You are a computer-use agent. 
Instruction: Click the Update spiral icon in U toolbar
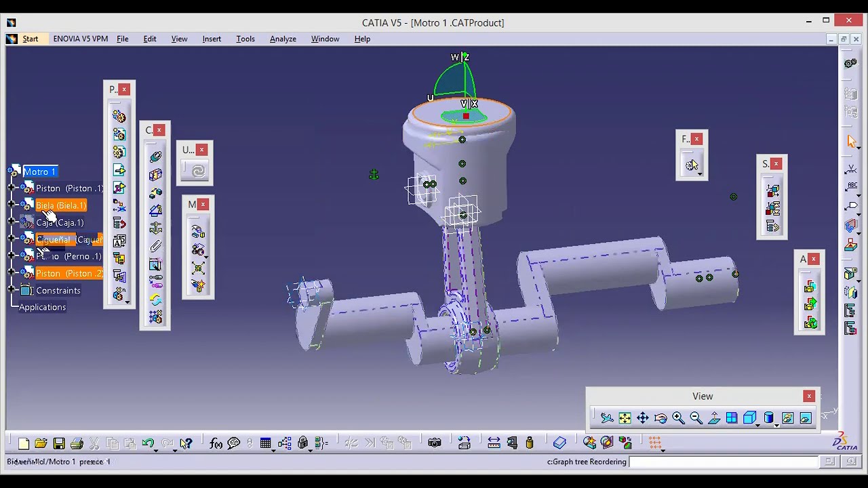pos(198,171)
